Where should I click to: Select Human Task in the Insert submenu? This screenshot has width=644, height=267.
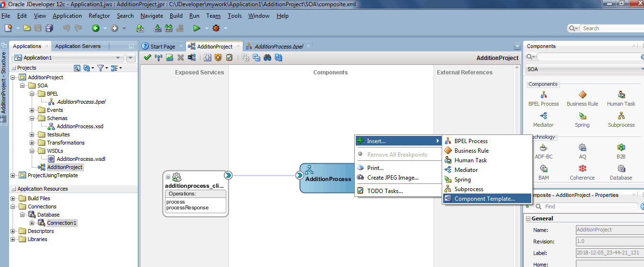pyautogui.click(x=470, y=160)
